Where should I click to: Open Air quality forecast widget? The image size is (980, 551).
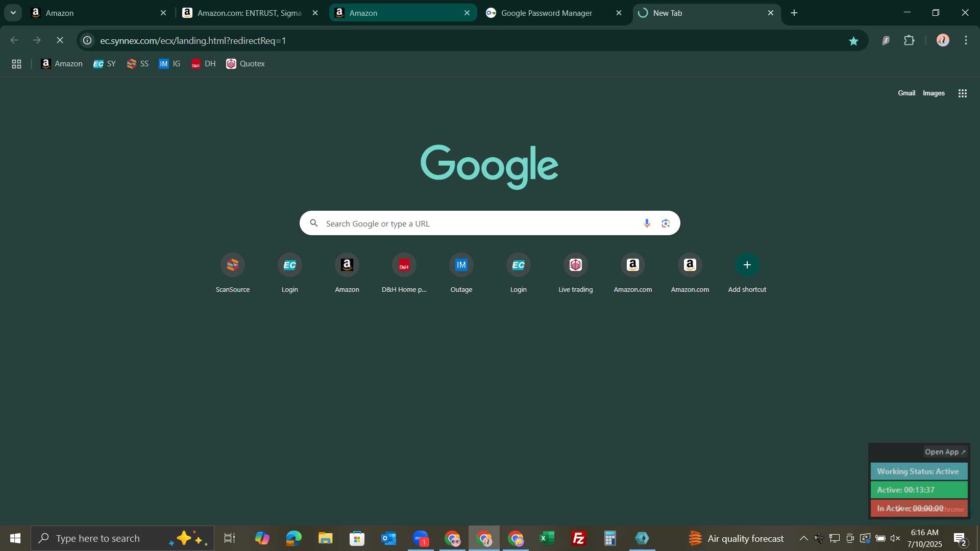[x=736, y=538]
